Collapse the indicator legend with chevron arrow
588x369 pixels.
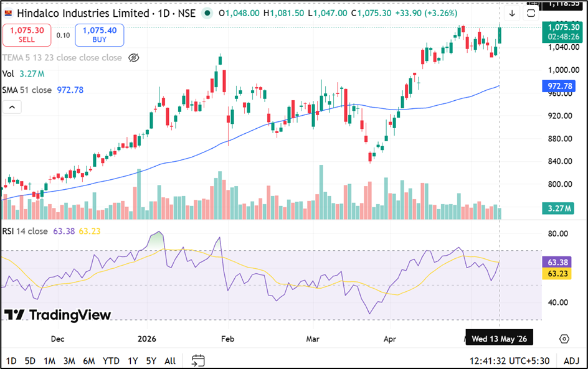[12, 107]
